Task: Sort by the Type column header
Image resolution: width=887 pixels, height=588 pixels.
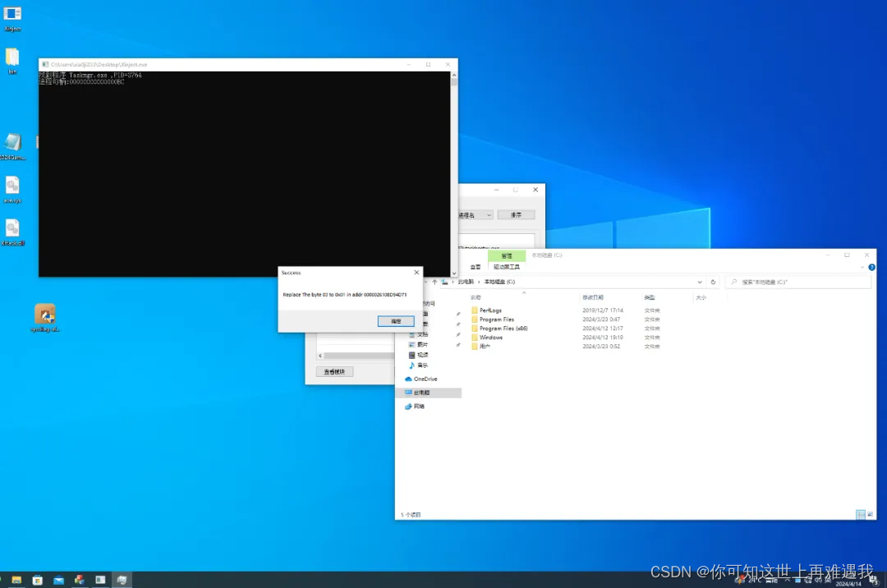Action: pos(650,297)
